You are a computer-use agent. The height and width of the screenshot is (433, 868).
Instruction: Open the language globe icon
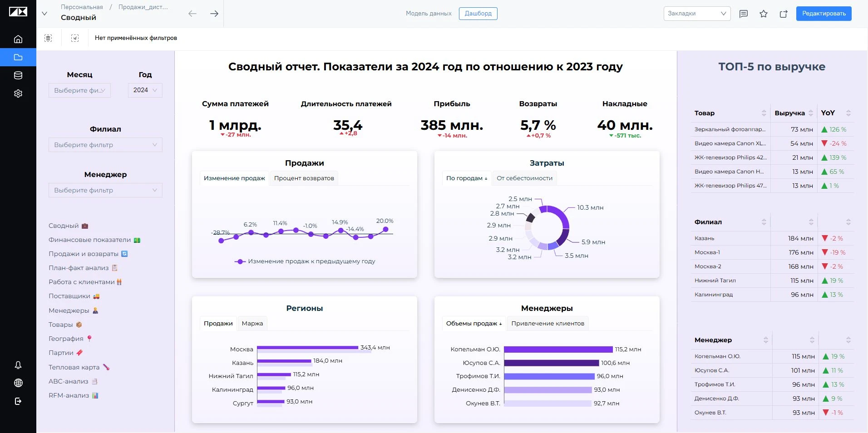18,383
